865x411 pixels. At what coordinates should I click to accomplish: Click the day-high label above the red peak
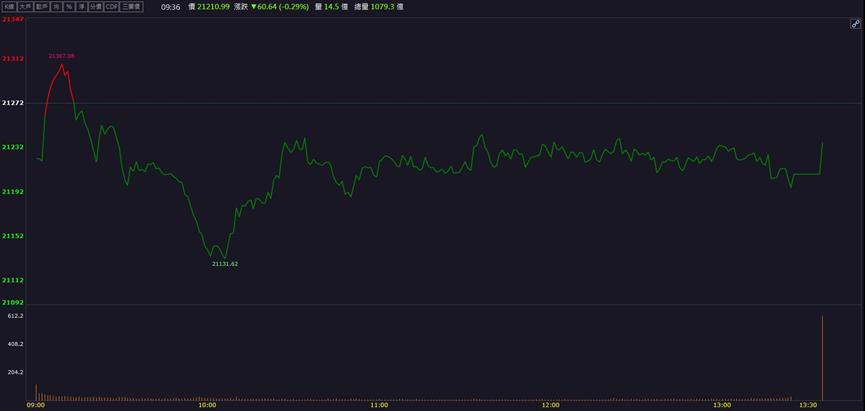coord(61,56)
